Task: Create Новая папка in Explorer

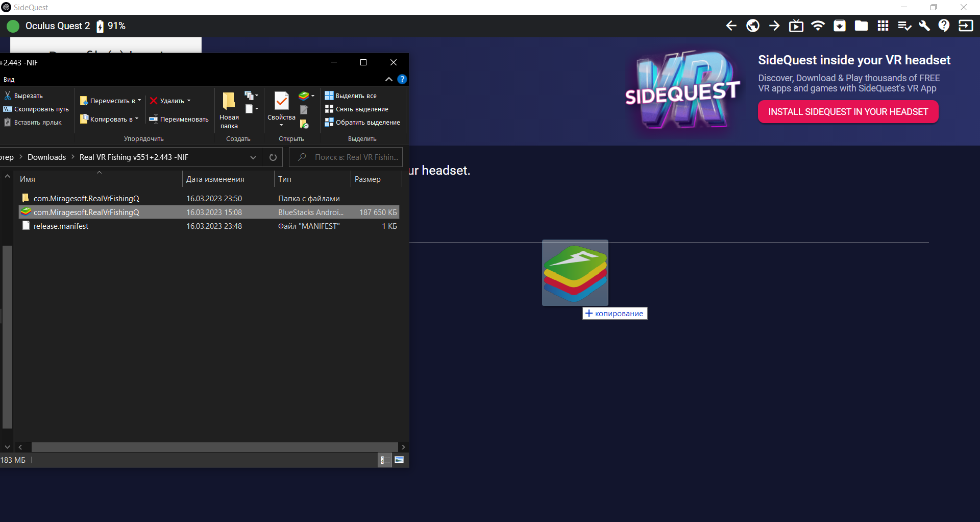Action: [229, 110]
